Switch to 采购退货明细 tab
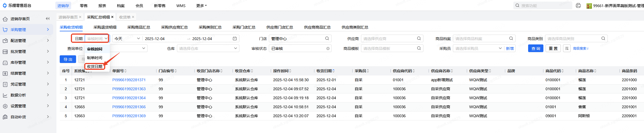The image size is (644, 133). 105,27
